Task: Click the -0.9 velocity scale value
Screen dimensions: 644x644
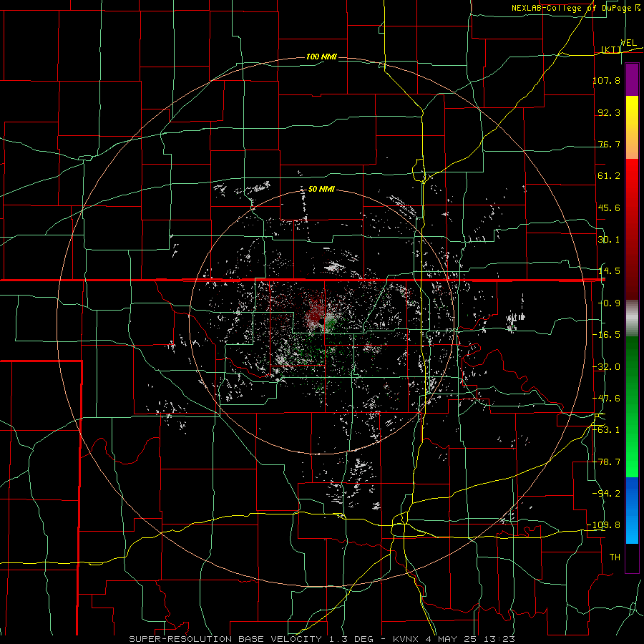Action: 609,303
